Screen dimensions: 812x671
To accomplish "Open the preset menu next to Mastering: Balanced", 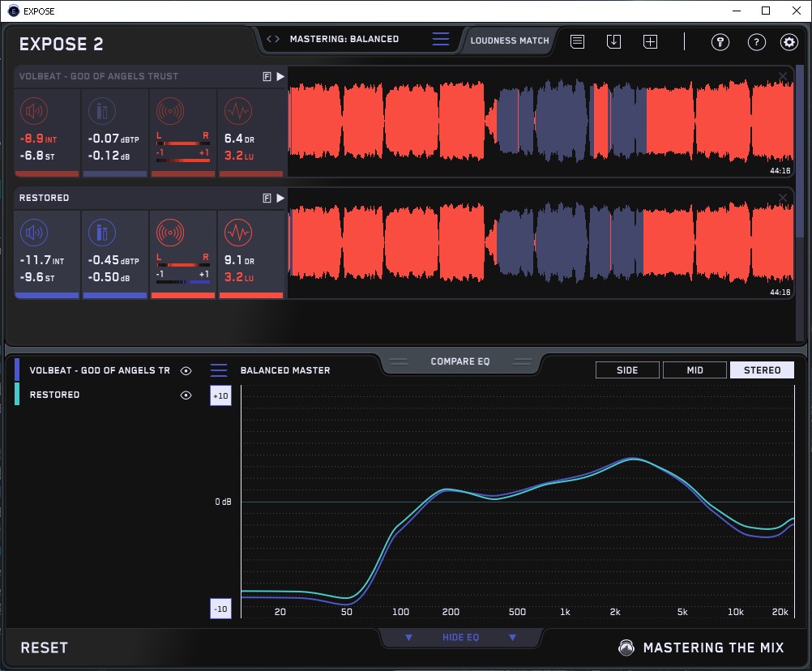I will click(x=441, y=39).
